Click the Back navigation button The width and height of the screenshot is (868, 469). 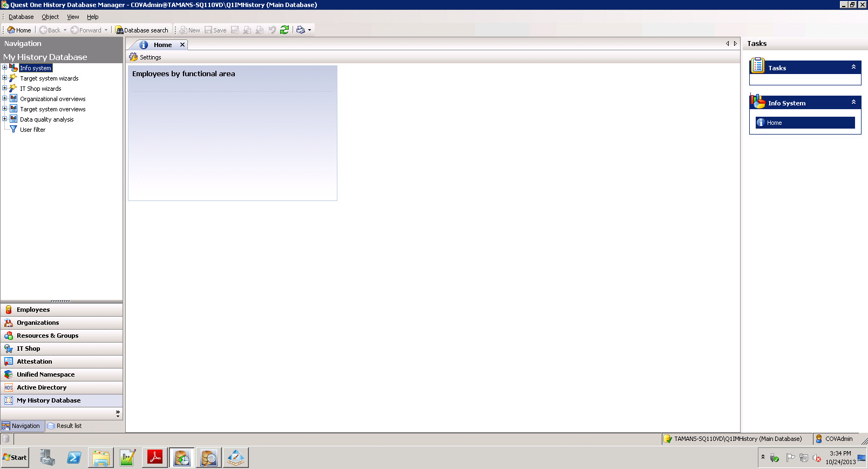(50, 30)
